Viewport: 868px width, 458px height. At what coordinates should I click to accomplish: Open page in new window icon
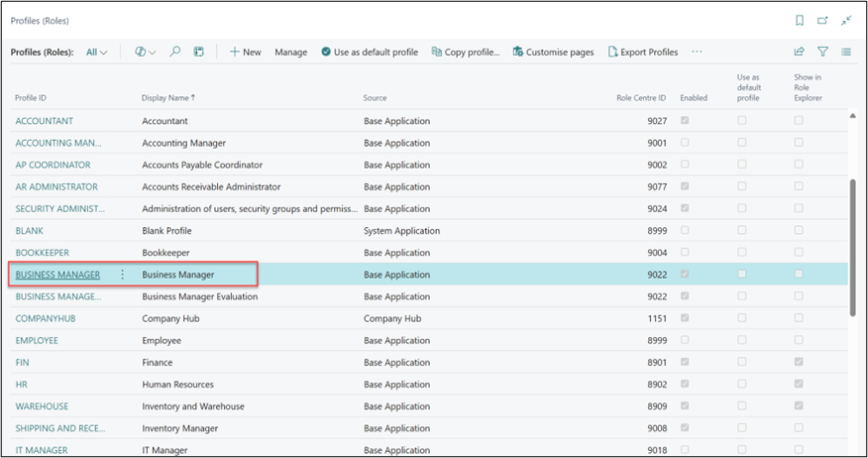(x=822, y=21)
